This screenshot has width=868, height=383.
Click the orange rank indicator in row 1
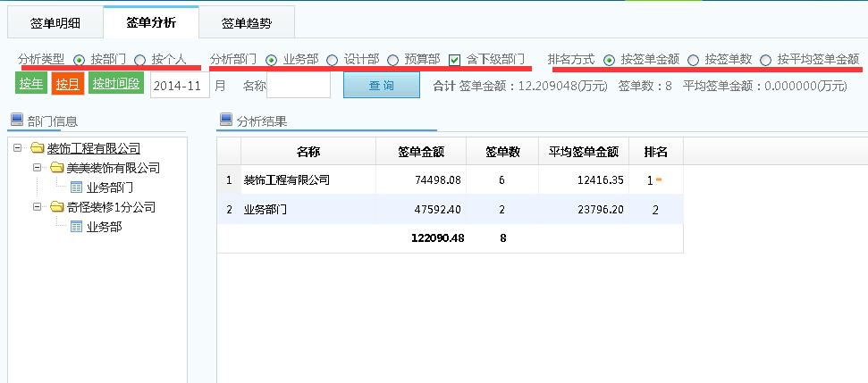pyautogui.click(x=659, y=180)
